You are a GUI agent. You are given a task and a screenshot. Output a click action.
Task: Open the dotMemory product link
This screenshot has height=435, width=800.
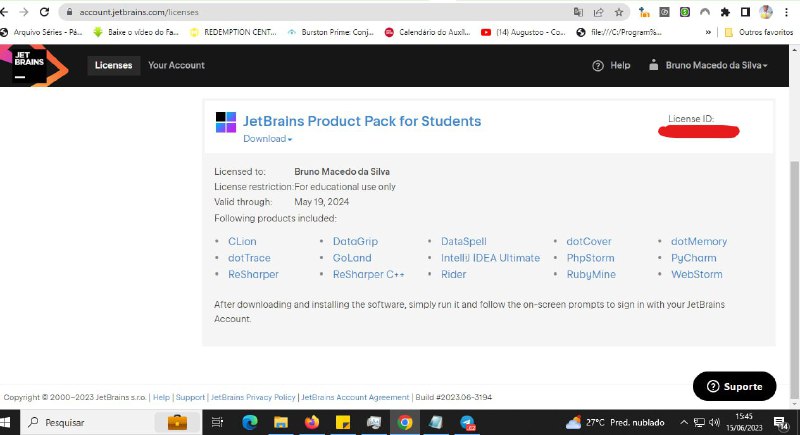click(698, 241)
